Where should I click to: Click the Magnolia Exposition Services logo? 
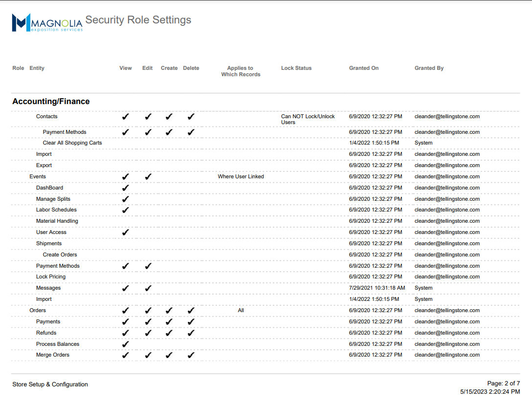47,22
